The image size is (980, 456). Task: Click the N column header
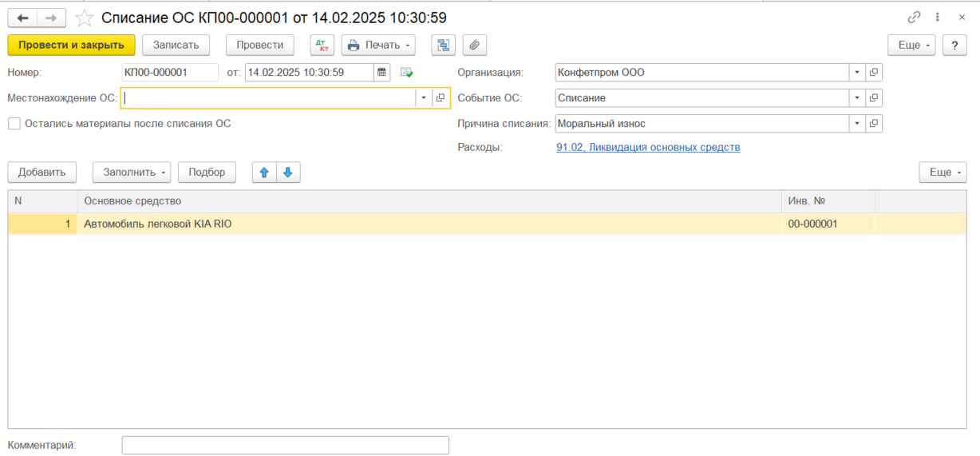tap(43, 201)
